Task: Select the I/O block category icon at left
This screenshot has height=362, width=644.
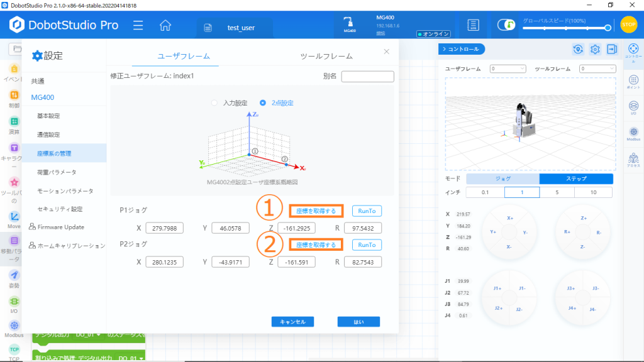Action: [x=14, y=301]
